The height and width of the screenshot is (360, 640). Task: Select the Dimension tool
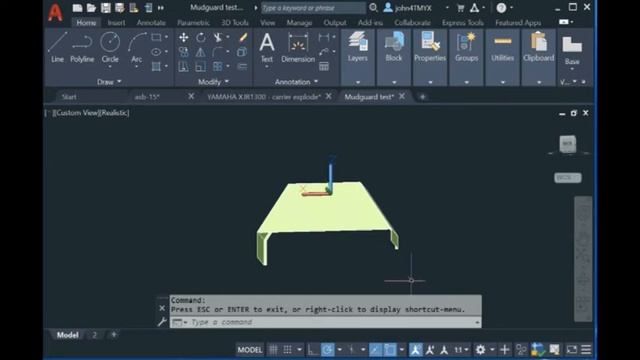tap(298, 47)
